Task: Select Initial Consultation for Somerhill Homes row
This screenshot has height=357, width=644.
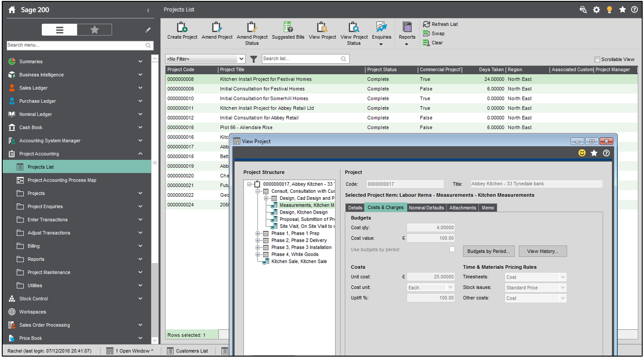Action: tap(401, 98)
